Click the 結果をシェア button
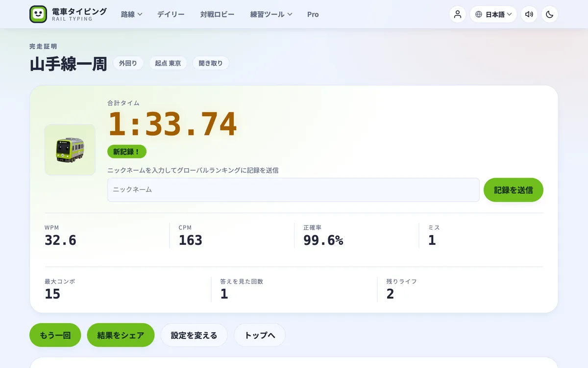This screenshot has height=368, width=588. tap(121, 335)
